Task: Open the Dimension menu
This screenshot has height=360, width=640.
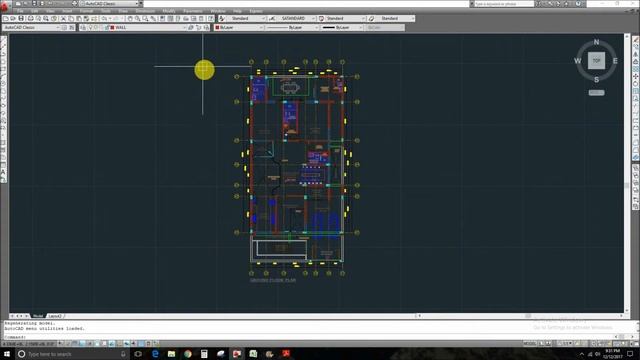Action: point(145,11)
